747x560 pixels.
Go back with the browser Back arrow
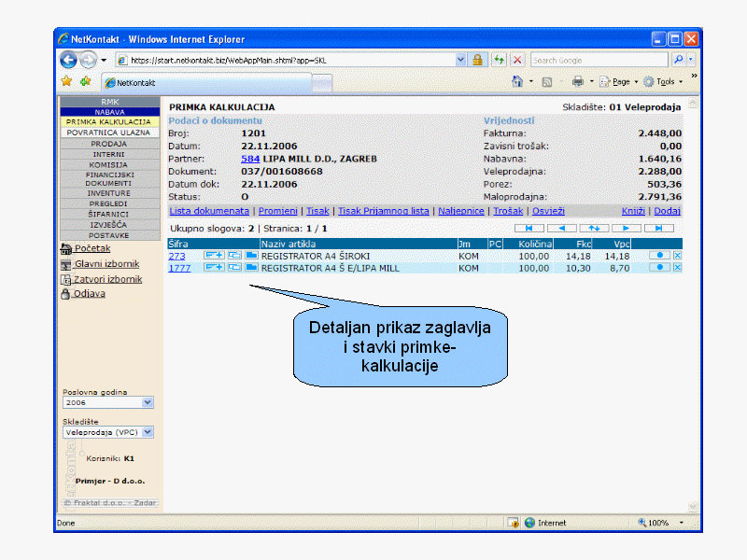click(x=68, y=60)
